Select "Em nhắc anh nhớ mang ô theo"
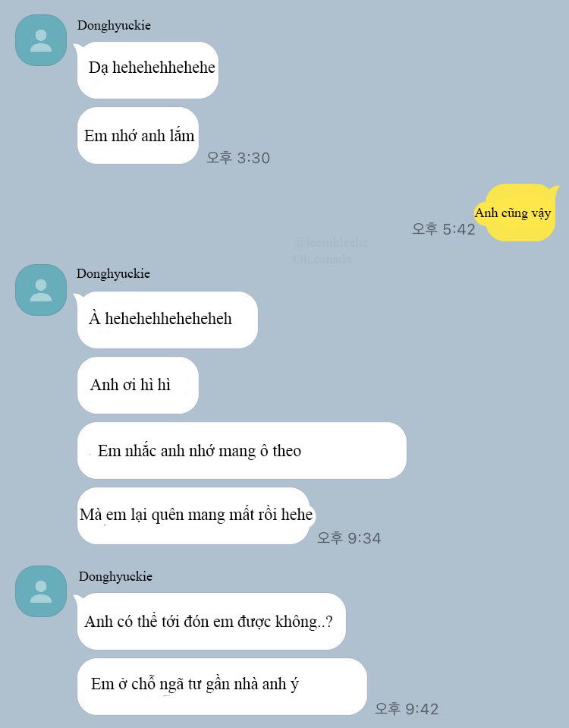This screenshot has width=569, height=728. coord(242,450)
